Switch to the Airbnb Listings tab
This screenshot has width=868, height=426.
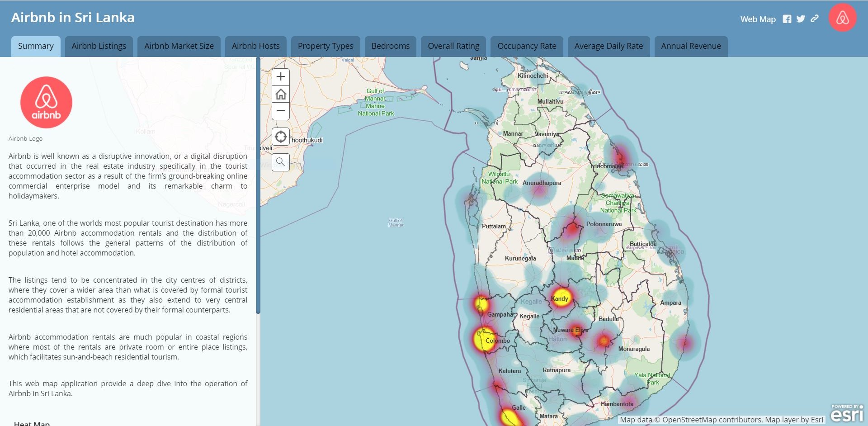click(x=99, y=46)
